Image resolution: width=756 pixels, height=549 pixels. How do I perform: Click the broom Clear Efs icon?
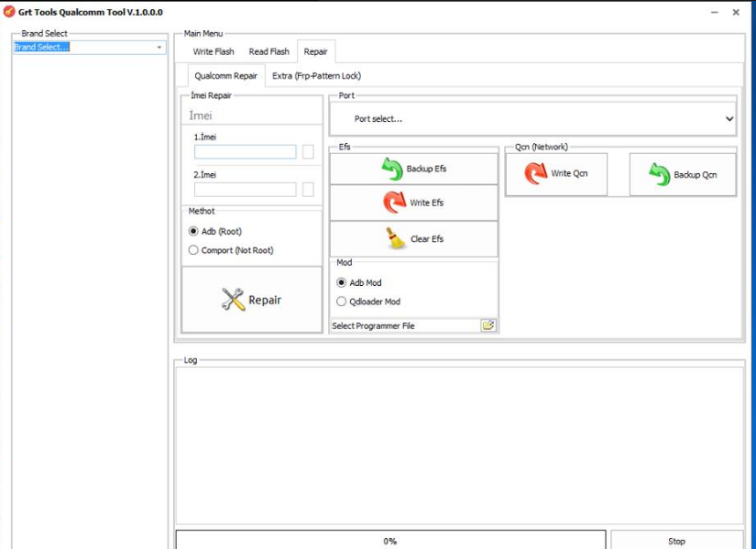tap(396, 238)
